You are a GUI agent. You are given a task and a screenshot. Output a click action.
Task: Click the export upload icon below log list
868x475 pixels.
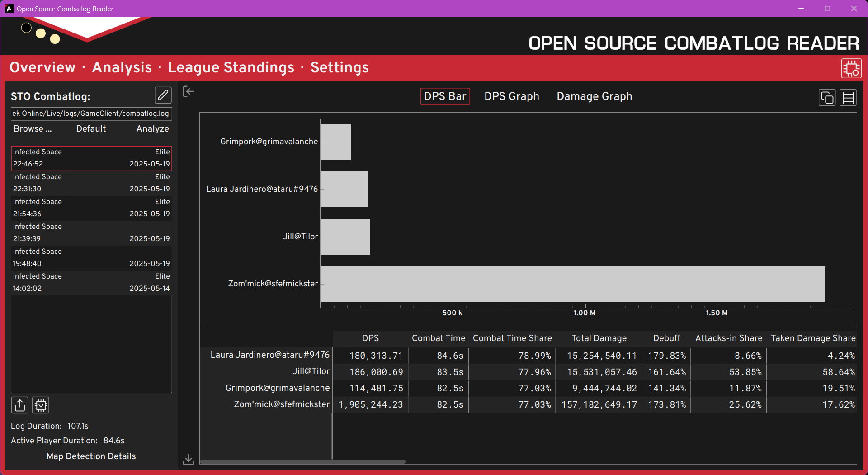click(20, 405)
